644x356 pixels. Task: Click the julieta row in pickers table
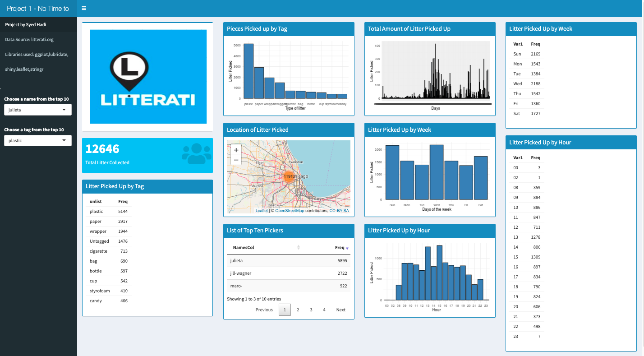(289, 261)
